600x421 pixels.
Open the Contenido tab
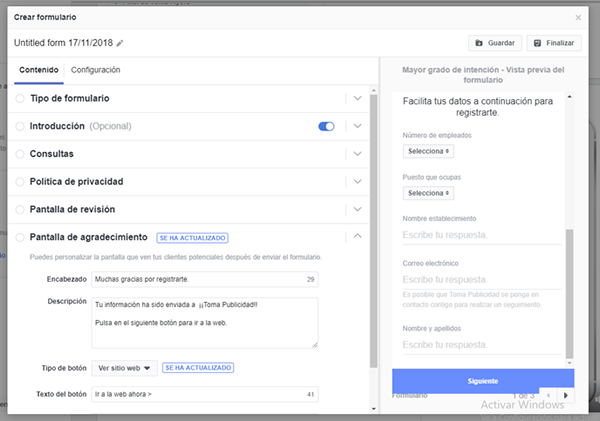point(39,70)
